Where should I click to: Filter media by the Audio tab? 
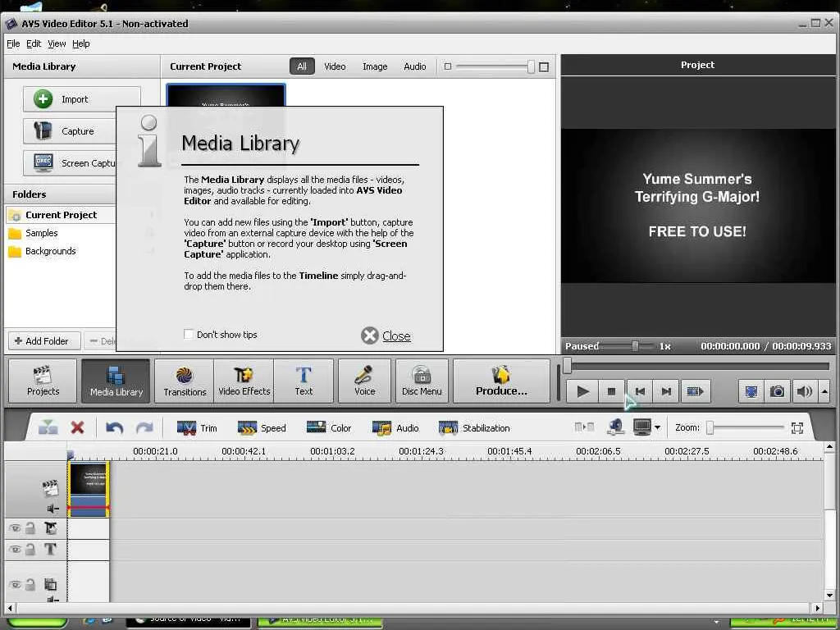pyautogui.click(x=414, y=66)
